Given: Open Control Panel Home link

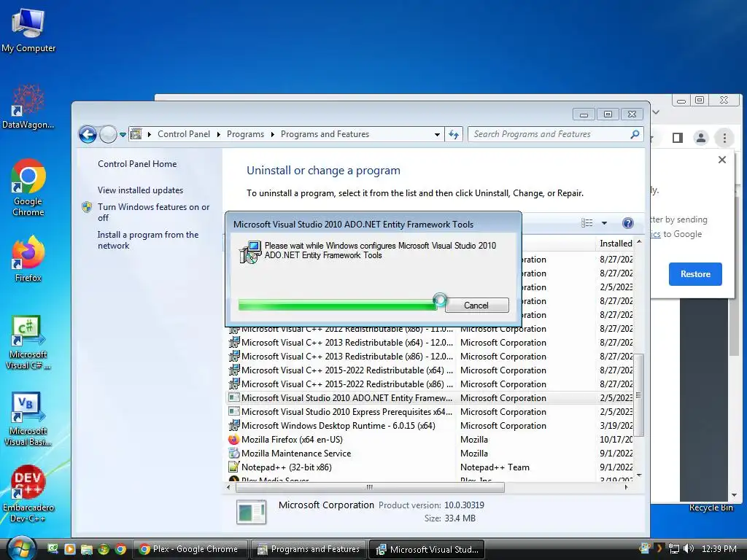Looking at the screenshot, I should click(137, 164).
